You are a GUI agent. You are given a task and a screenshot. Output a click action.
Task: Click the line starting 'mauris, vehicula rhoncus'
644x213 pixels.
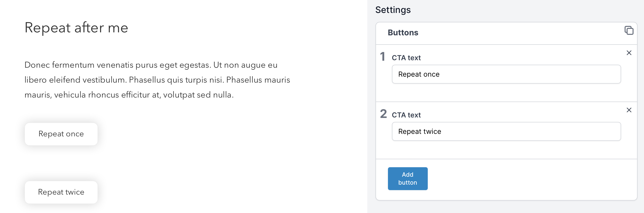tap(129, 95)
